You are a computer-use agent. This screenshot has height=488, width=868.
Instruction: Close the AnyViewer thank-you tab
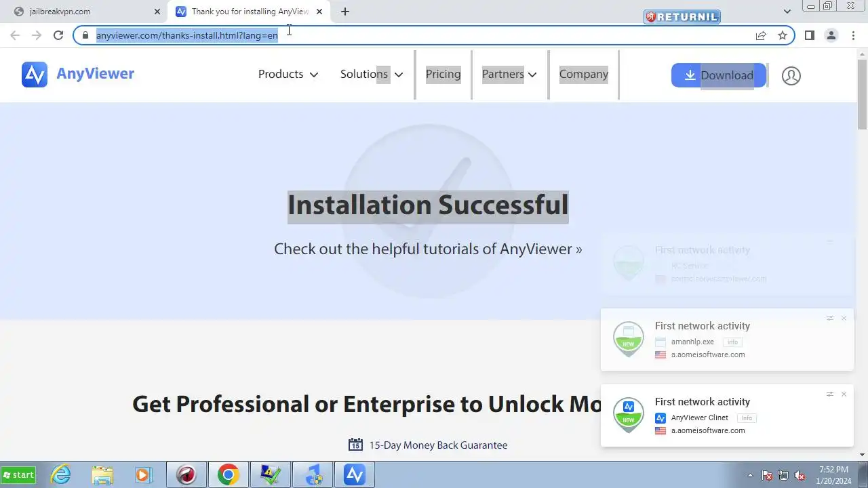(x=319, y=12)
